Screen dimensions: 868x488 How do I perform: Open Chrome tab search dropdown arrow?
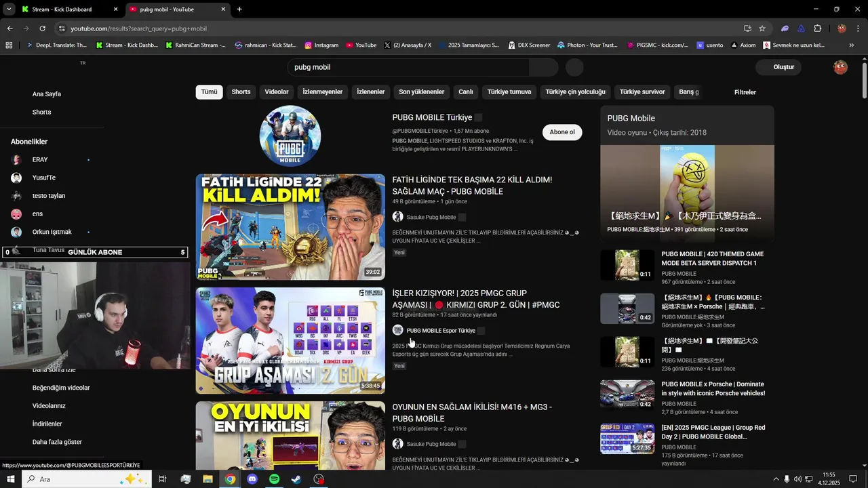point(9,9)
